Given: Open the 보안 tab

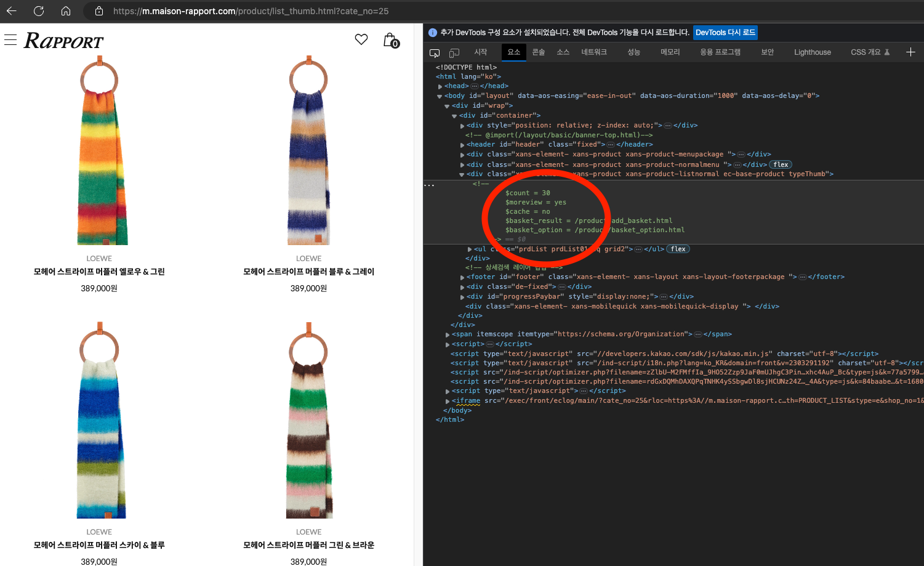Looking at the screenshot, I should pos(768,52).
